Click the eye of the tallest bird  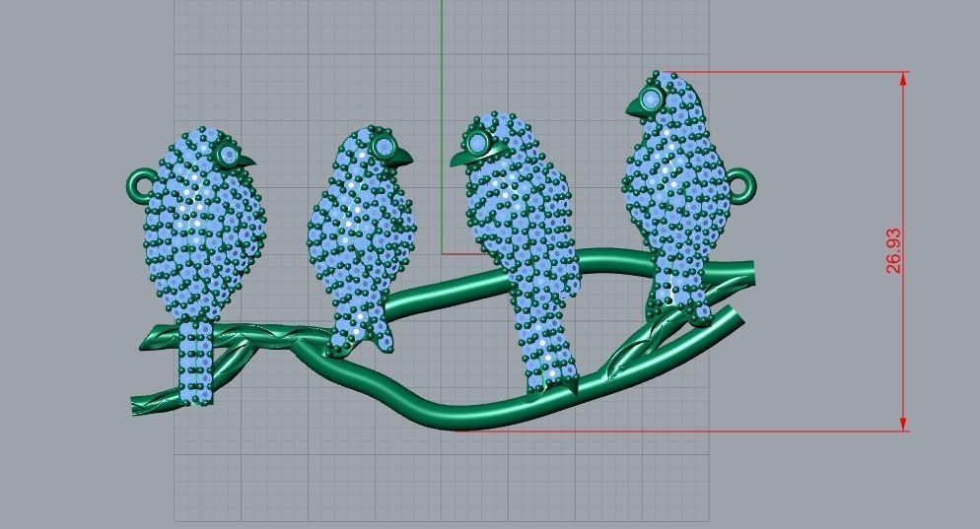point(652,99)
